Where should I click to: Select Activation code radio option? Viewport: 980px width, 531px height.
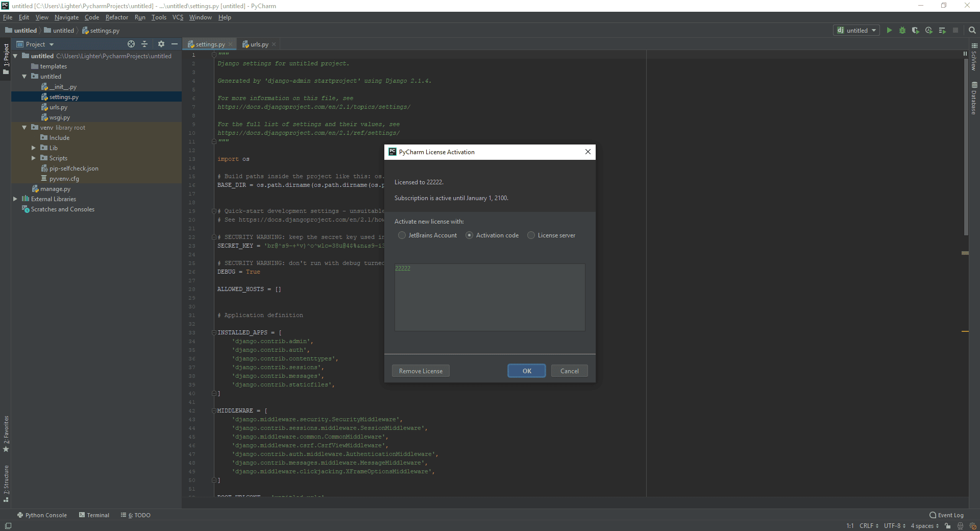(492, 235)
